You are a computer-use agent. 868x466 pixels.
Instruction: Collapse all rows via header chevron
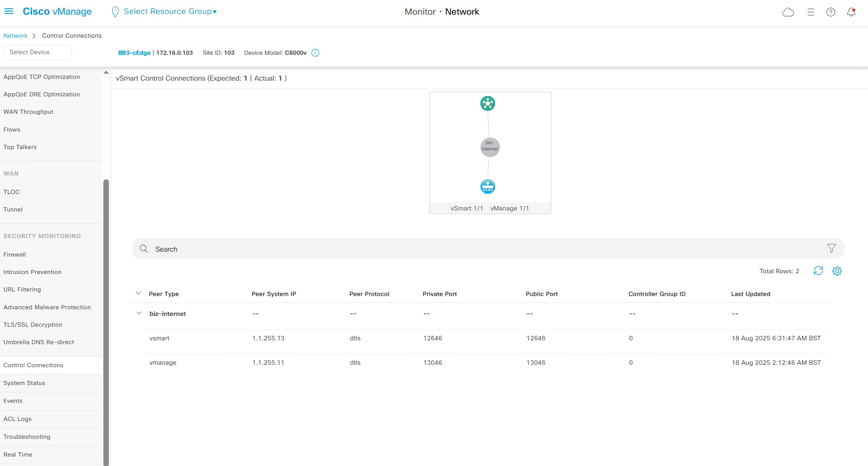tap(138, 293)
